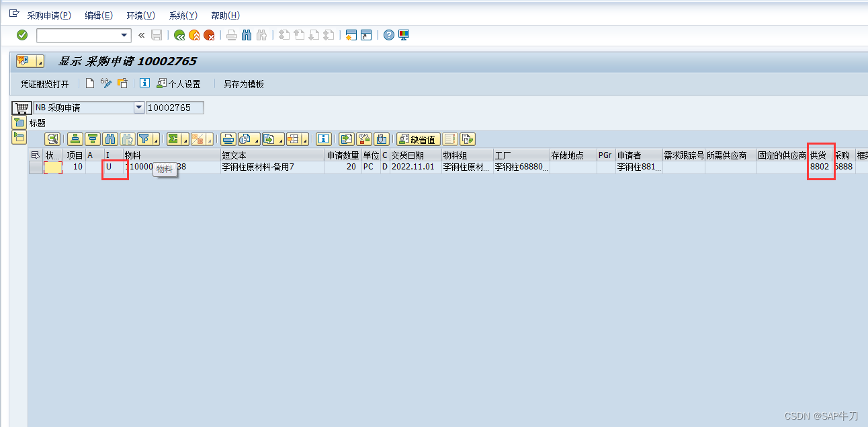Click the 凭证概览打开 button

[x=45, y=84]
